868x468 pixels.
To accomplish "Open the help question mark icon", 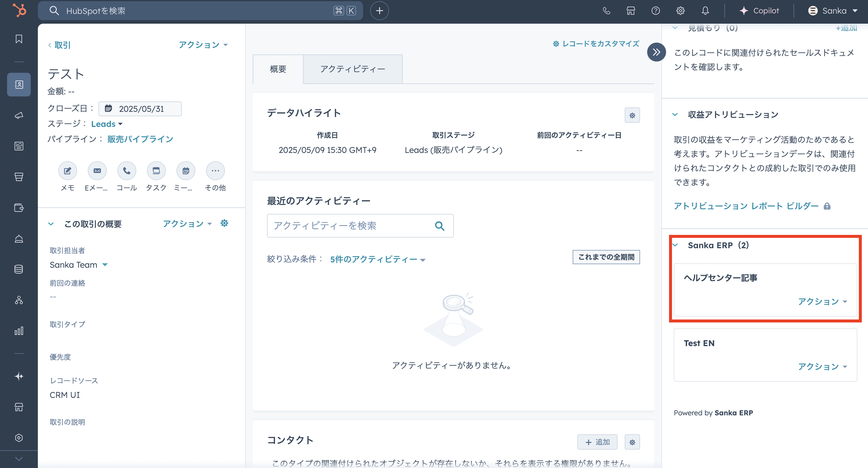I will 655,11.
